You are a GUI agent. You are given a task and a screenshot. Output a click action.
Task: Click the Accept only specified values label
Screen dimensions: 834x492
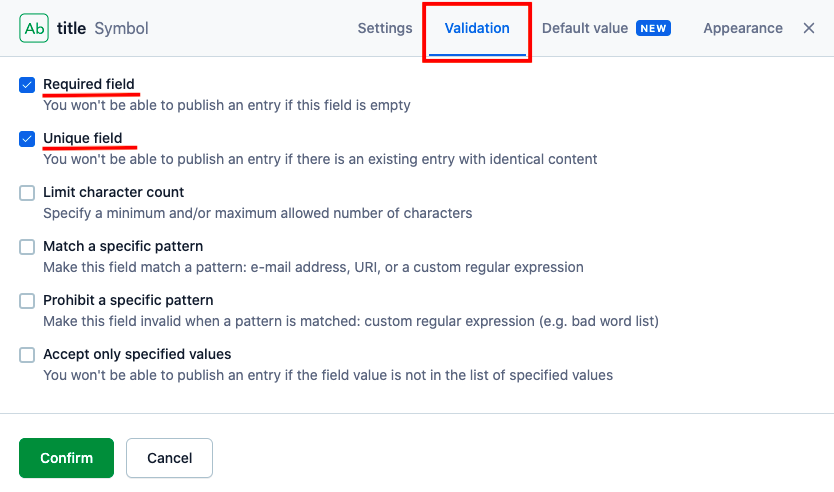pyautogui.click(x=137, y=354)
